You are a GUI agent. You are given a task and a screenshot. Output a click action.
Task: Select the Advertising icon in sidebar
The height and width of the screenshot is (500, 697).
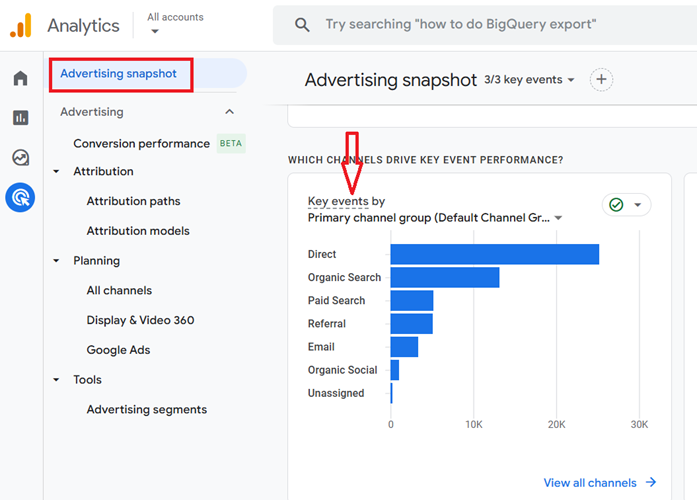pyautogui.click(x=20, y=197)
